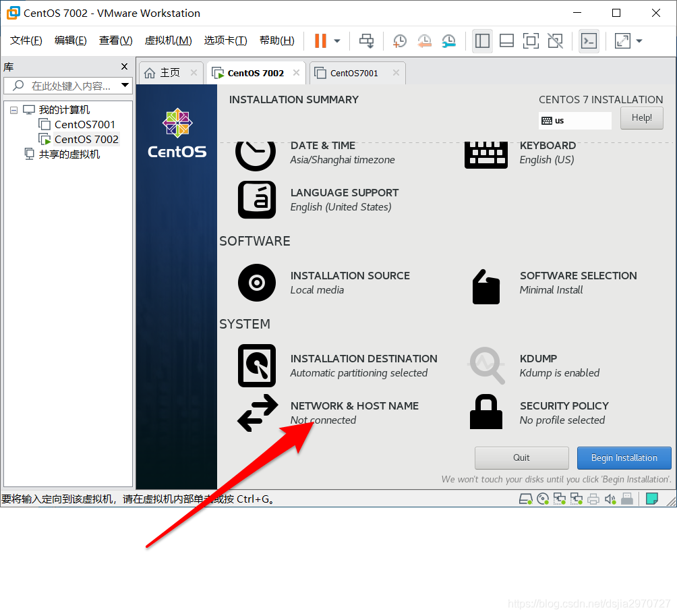Click the printer status bar icon

pos(593,499)
